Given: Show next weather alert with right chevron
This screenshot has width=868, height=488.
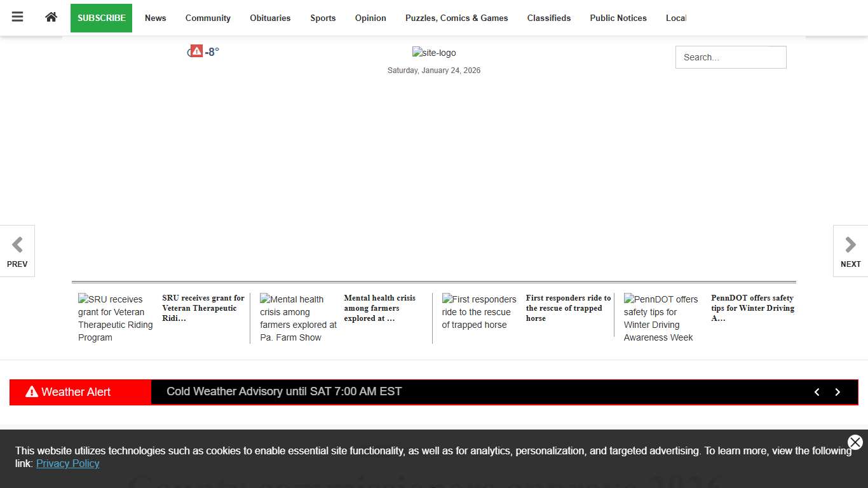Looking at the screenshot, I should (837, 392).
